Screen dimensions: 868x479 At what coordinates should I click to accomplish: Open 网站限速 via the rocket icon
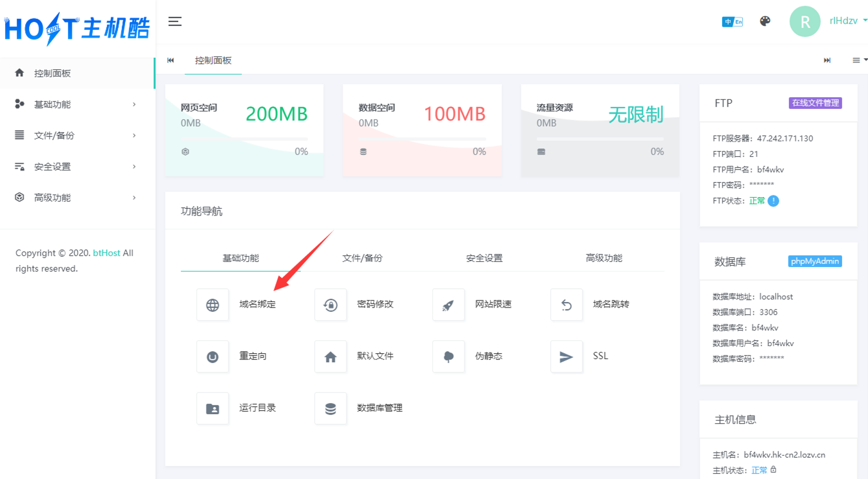coord(449,305)
